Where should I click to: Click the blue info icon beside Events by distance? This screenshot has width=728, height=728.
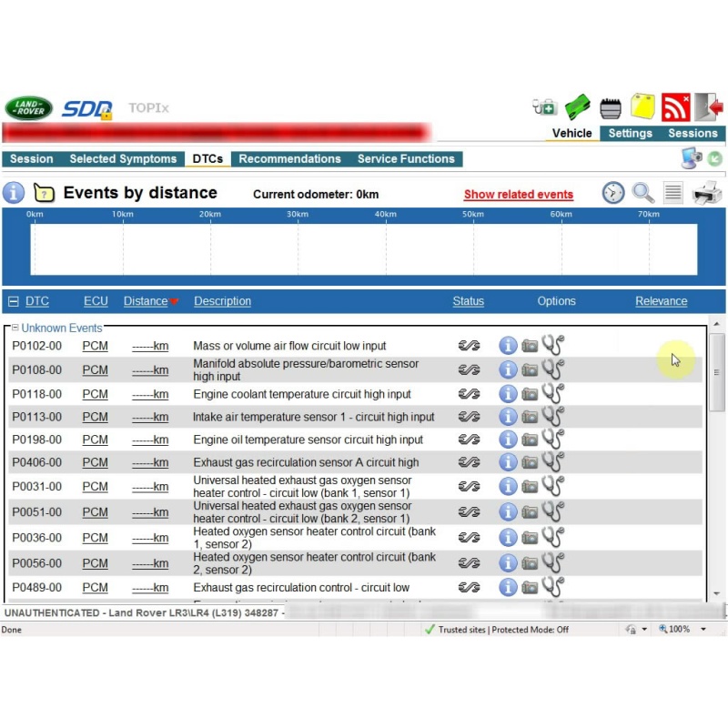coord(14,193)
